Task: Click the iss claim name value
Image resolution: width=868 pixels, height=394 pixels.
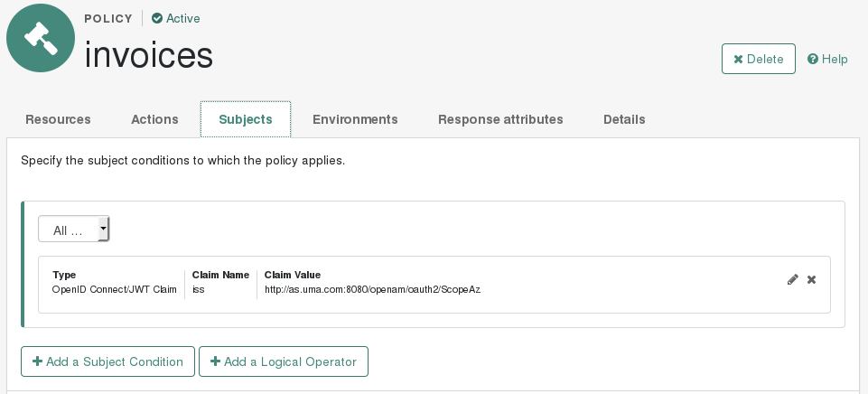Action: pyautogui.click(x=199, y=290)
